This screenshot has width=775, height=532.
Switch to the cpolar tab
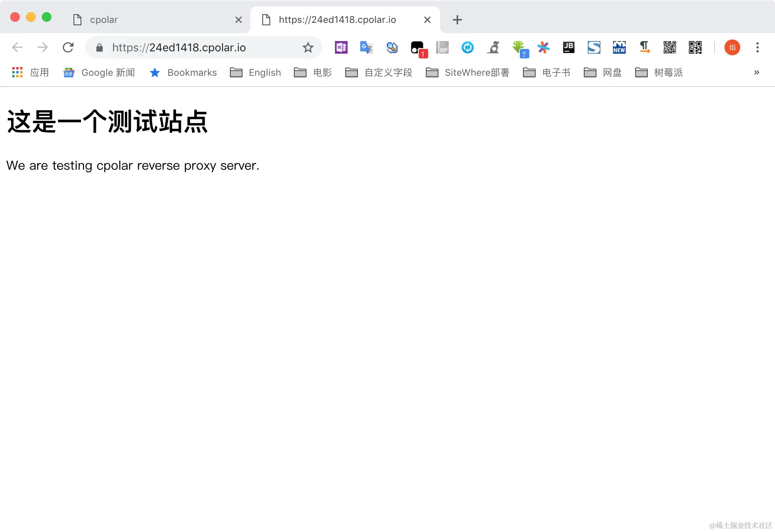click(104, 20)
